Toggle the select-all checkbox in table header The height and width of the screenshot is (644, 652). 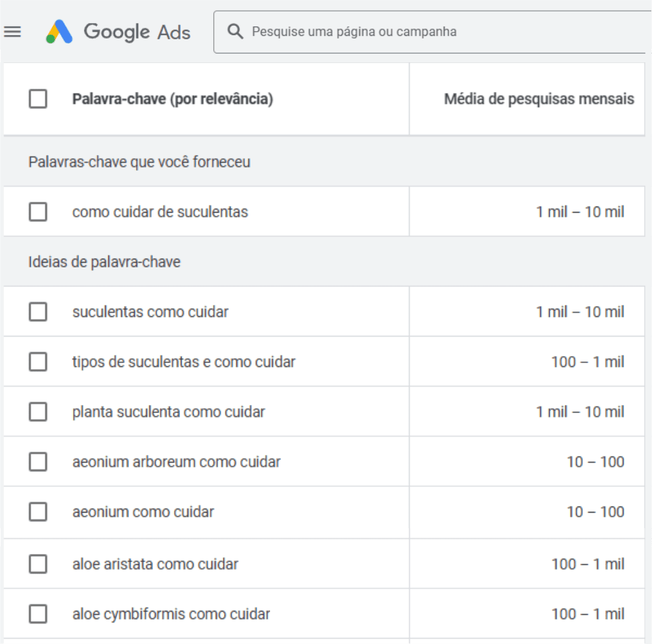coord(38,100)
